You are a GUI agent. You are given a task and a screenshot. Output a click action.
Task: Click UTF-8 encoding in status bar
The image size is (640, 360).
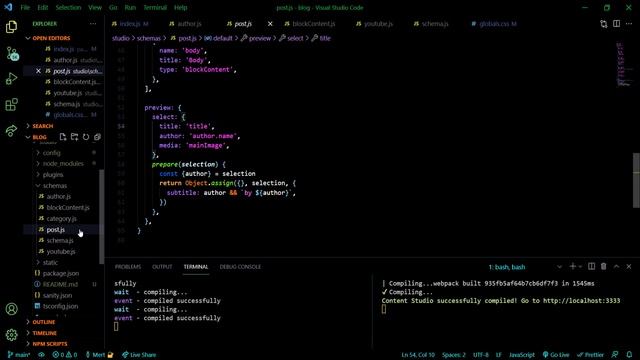click(x=480, y=355)
